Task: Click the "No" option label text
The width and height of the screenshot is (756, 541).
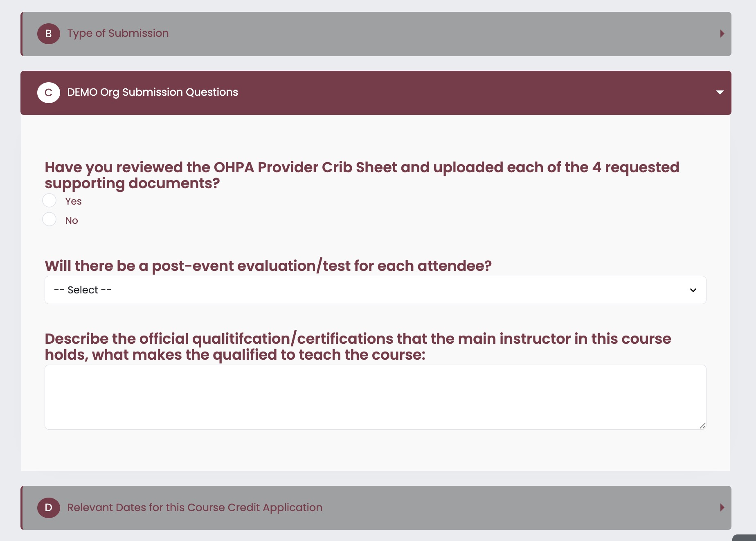Action: 72,221
